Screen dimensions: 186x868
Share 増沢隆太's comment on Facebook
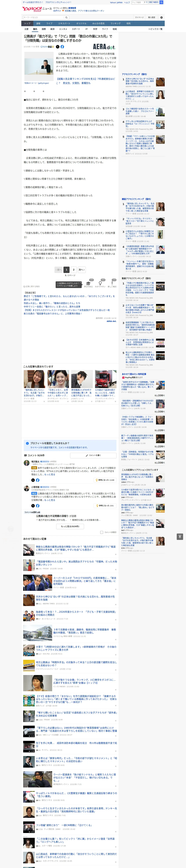coord(38,480)
